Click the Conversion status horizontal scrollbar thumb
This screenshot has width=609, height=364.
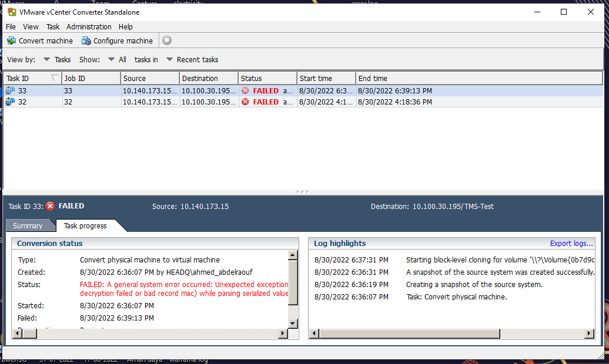29,333
